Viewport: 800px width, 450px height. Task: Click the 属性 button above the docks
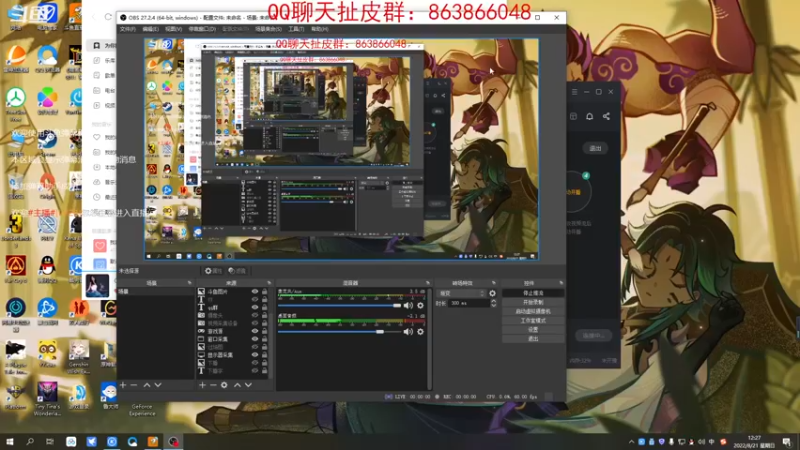pos(213,271)
